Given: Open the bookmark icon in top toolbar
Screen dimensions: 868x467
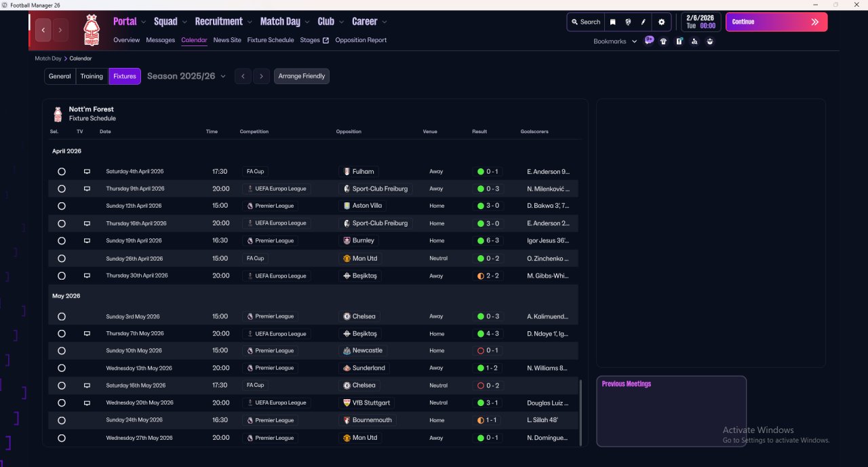Looking at the screenshot, I should coord(612,22).
